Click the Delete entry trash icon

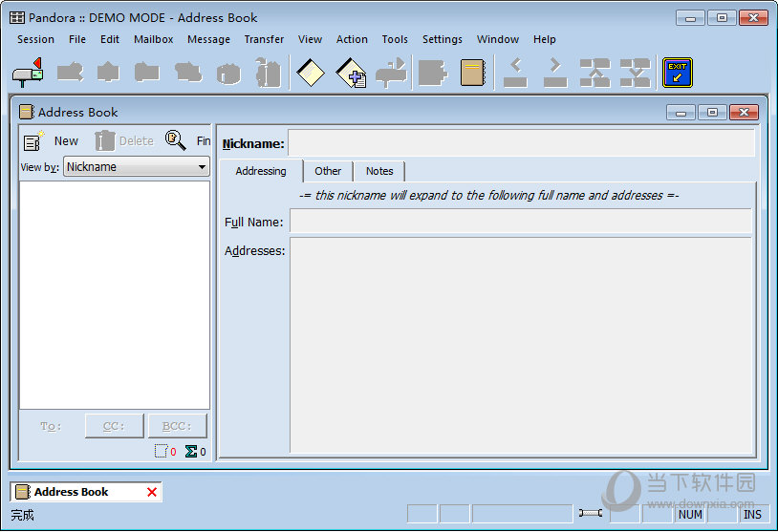pos(104,140)
